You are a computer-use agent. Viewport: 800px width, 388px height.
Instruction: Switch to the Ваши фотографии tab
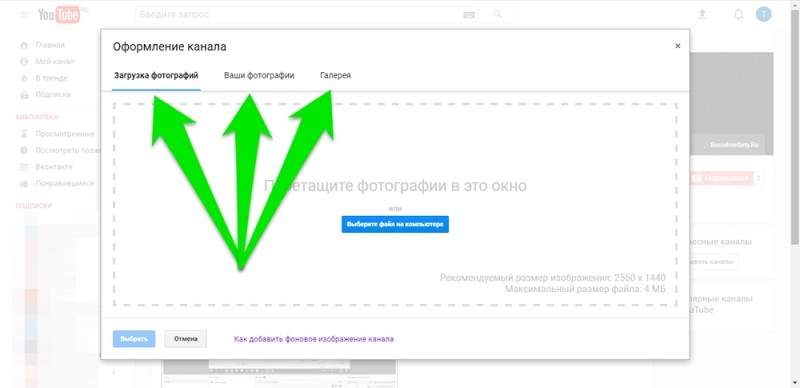259,76
